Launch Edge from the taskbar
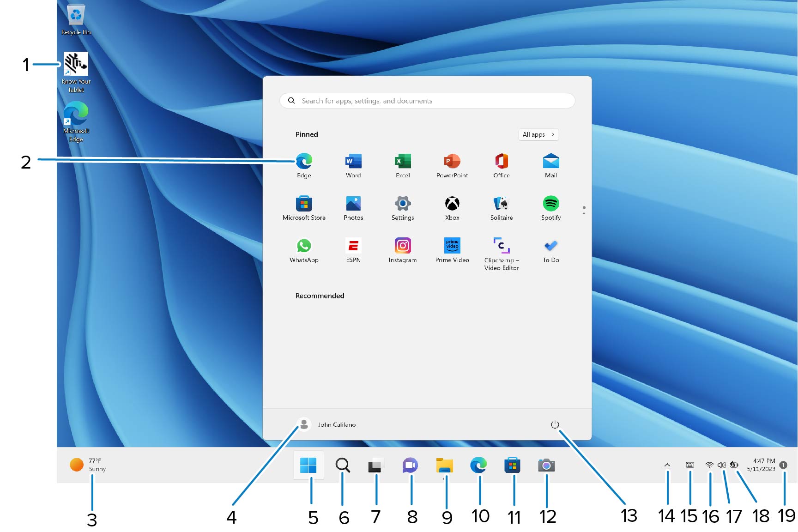 click(478, 465)
